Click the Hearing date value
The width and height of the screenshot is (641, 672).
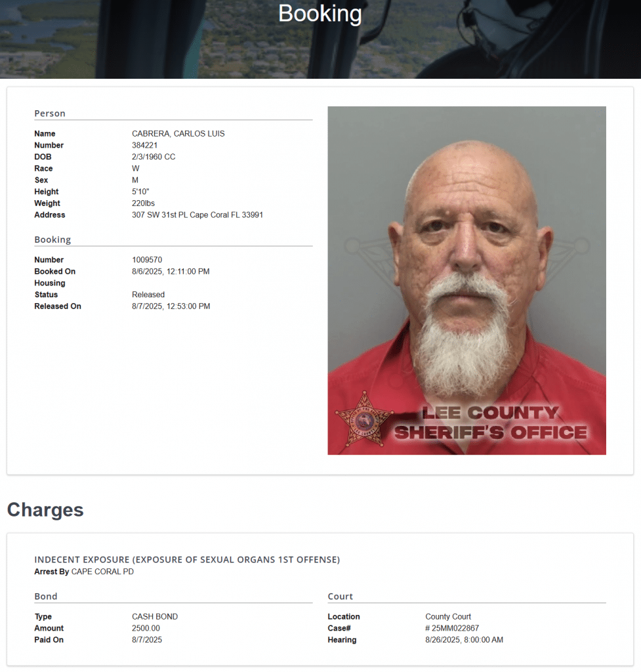464,640
